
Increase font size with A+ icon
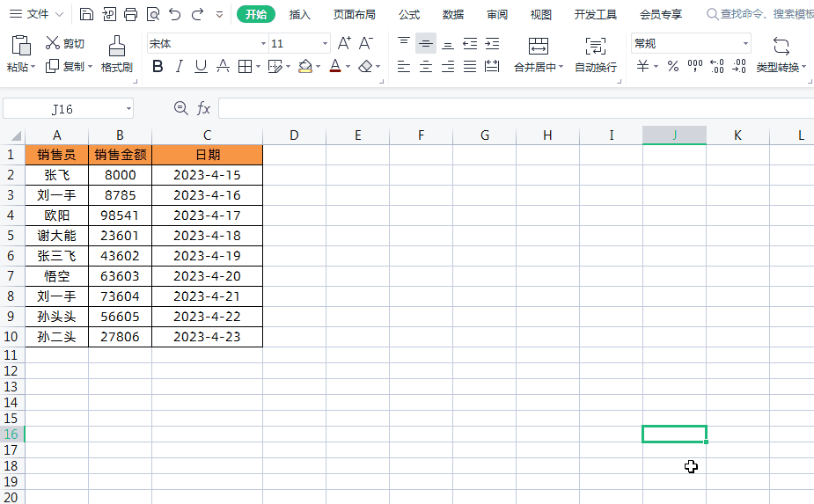click(x=344, y=43)
